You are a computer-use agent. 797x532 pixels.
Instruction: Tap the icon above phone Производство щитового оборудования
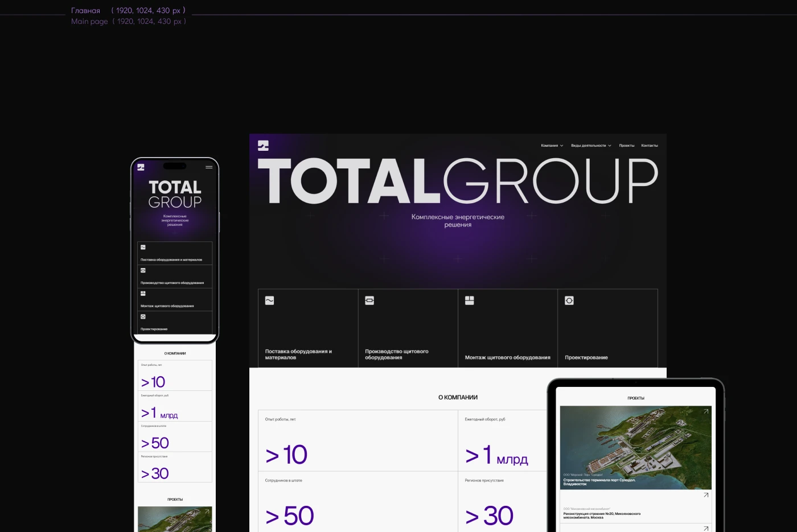(x=143, y=270)
